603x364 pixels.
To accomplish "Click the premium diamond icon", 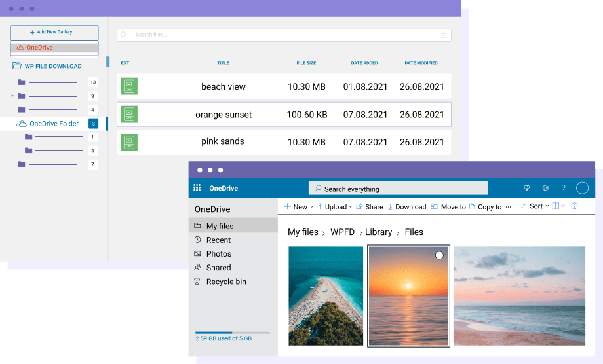I will click(x=526, y=189).
